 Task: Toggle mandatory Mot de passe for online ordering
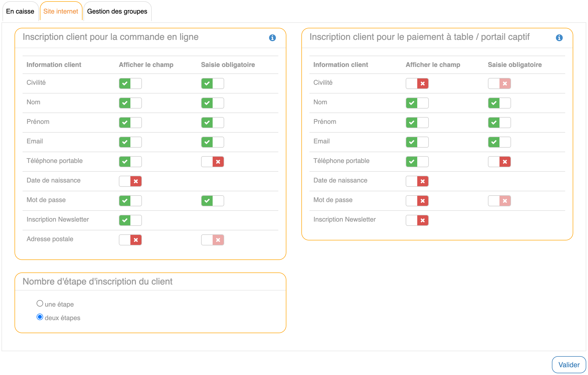[212, 201]
